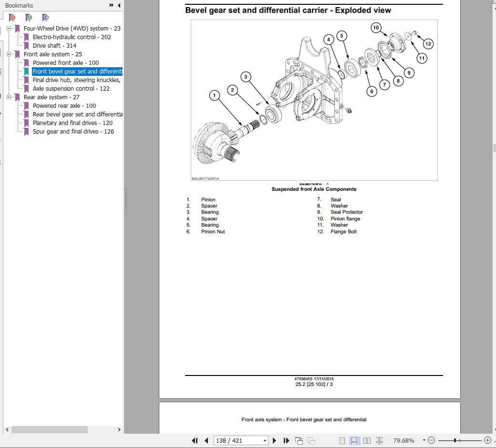This screenshot has width=496, height=448.
Task: Jump to the last page
Action: click(286, 440)
